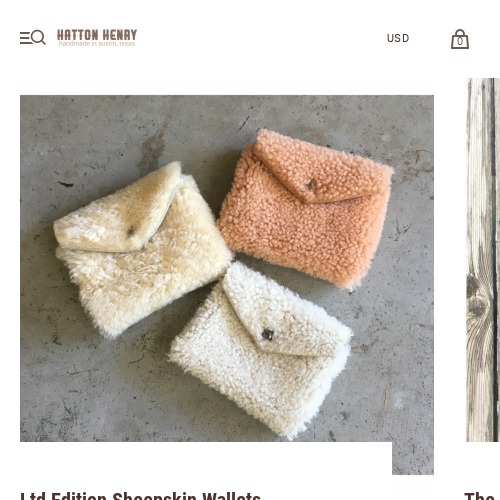Viewport: 500px width, 500px height.
Task: Click the image corner below the wallets photo
Action: click(x=413, y=458)
